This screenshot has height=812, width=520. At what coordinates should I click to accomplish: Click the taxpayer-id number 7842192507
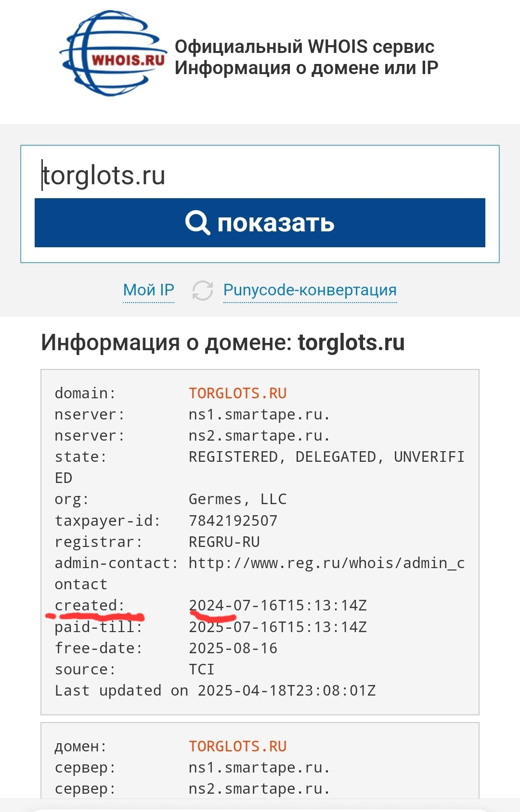click(233, 520)
